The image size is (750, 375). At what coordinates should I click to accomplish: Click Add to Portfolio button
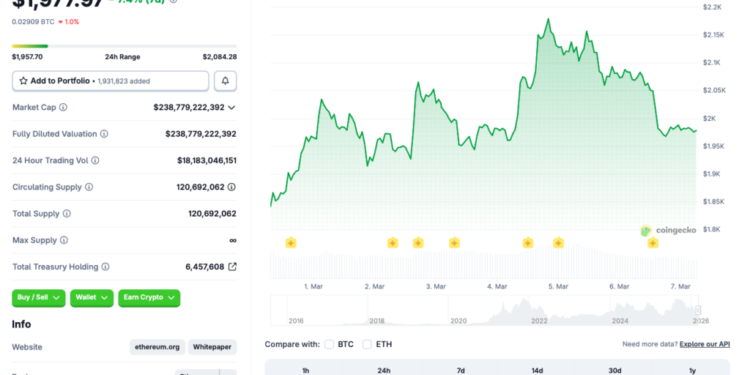[110, 81]
